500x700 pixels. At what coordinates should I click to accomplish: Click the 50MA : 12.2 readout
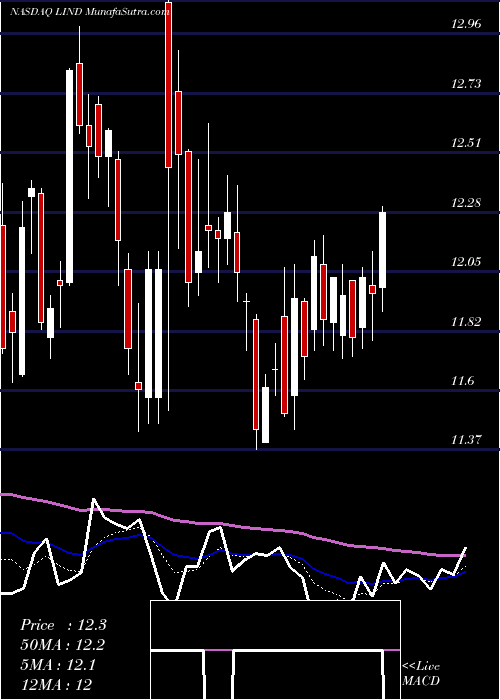tap(63, 645)
